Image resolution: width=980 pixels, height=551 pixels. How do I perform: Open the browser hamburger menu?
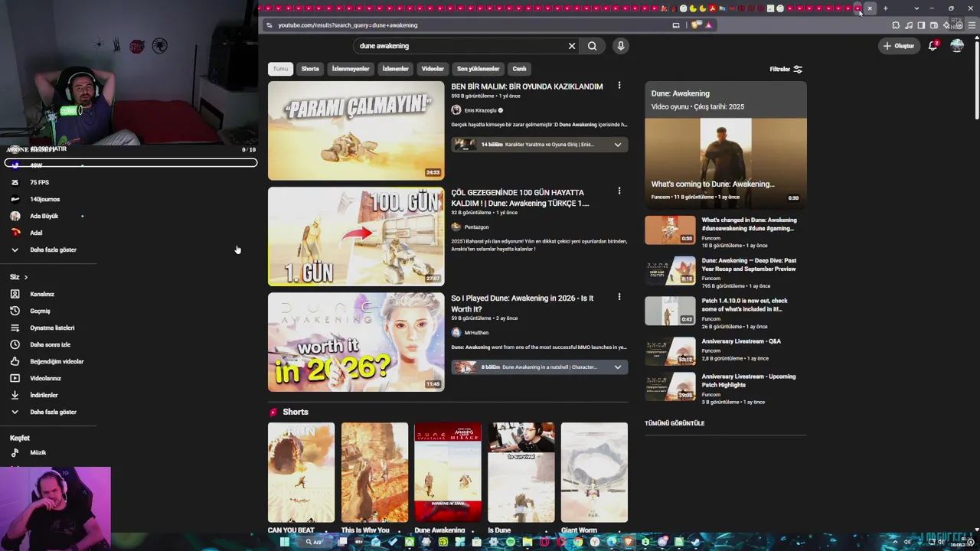click(x=972, y=25)
